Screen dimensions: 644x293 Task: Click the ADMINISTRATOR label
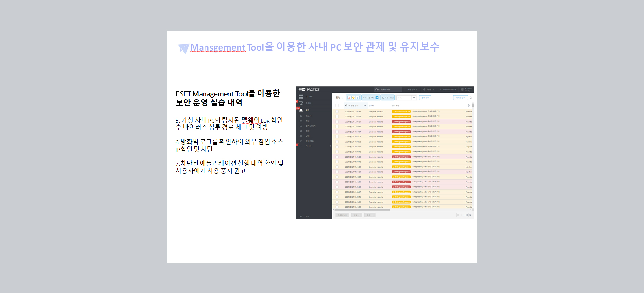(x=450, y=90)
